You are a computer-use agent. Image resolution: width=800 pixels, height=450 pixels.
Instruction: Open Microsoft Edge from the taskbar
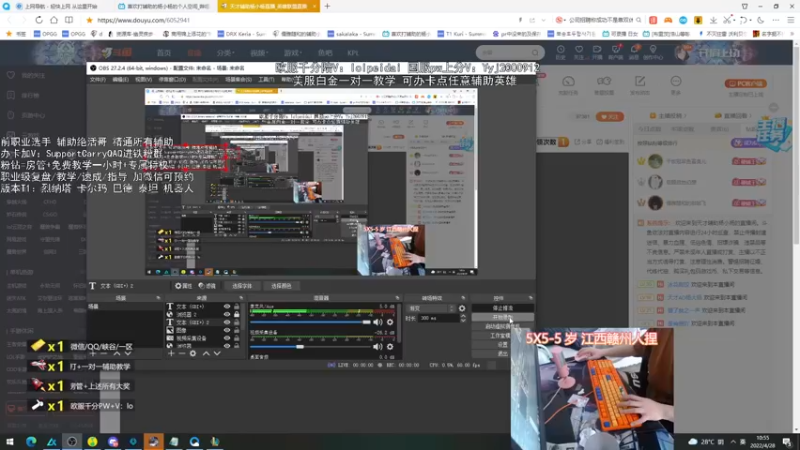point(31,441)
